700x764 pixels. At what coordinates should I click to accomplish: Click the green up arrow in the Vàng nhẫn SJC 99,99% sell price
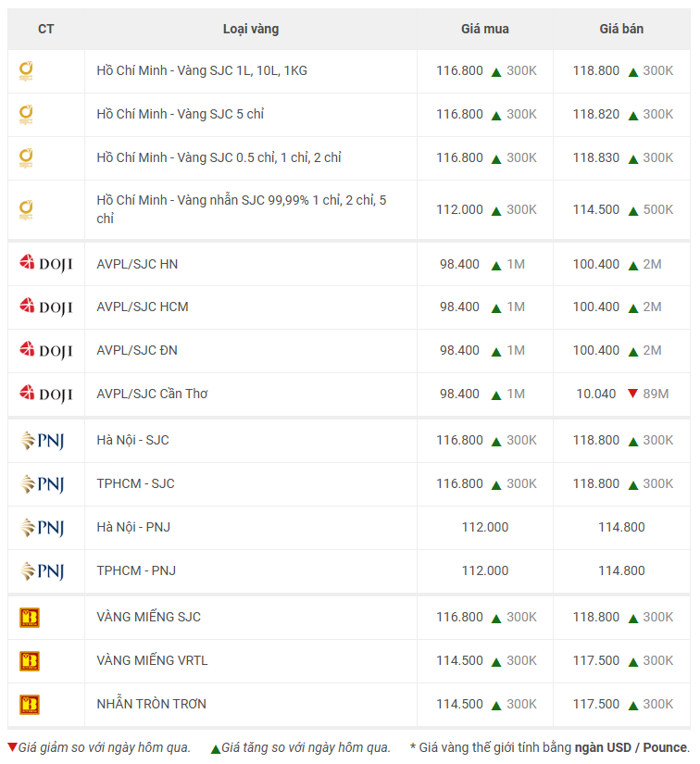(633, 211)
